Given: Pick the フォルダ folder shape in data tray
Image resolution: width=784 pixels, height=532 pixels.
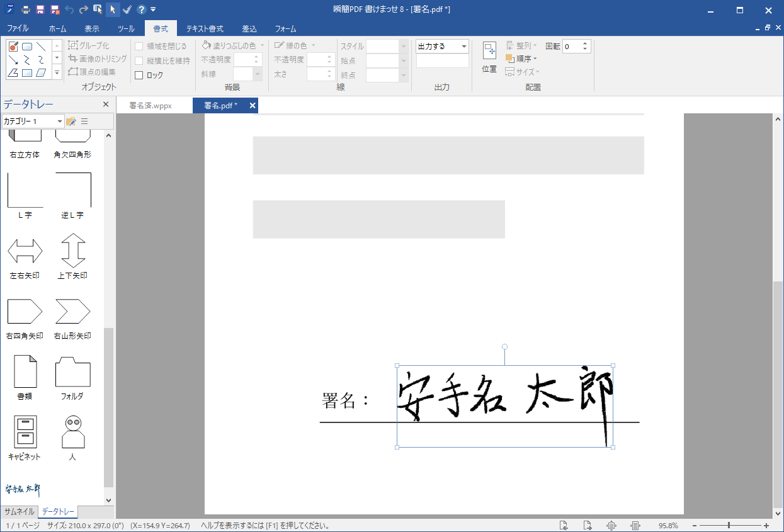Looking at the screenshot, I should pos(72,372).
